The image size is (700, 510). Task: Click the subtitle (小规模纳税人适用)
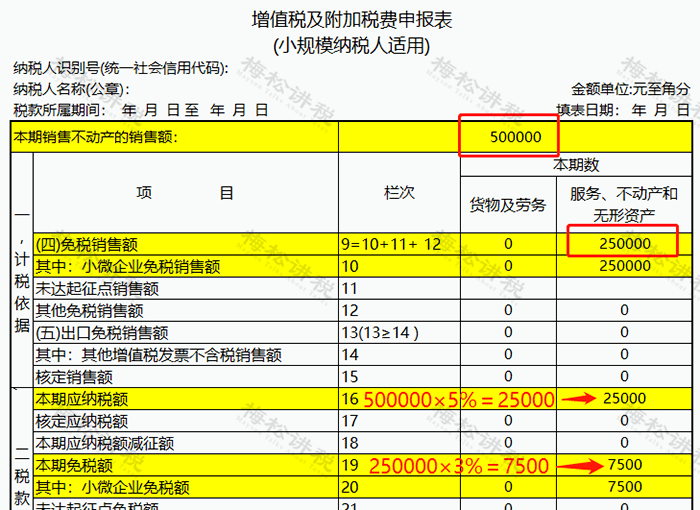tap(352, 46)
